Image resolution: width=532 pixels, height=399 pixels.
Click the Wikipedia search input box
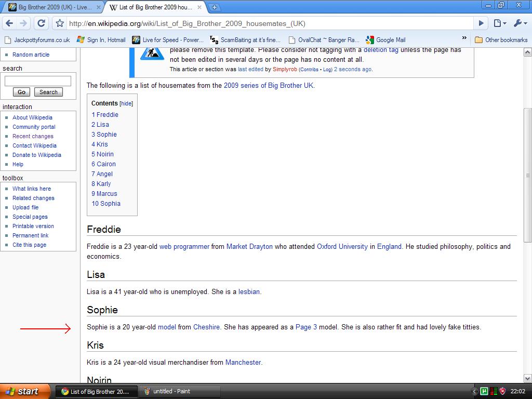tap(37, 81)
